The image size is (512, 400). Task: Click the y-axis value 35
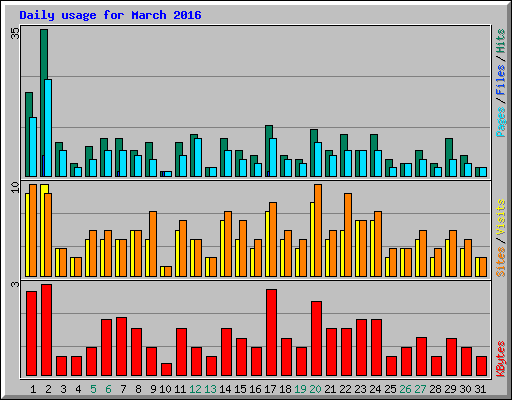pyautogui.click(x=15, y=33)
